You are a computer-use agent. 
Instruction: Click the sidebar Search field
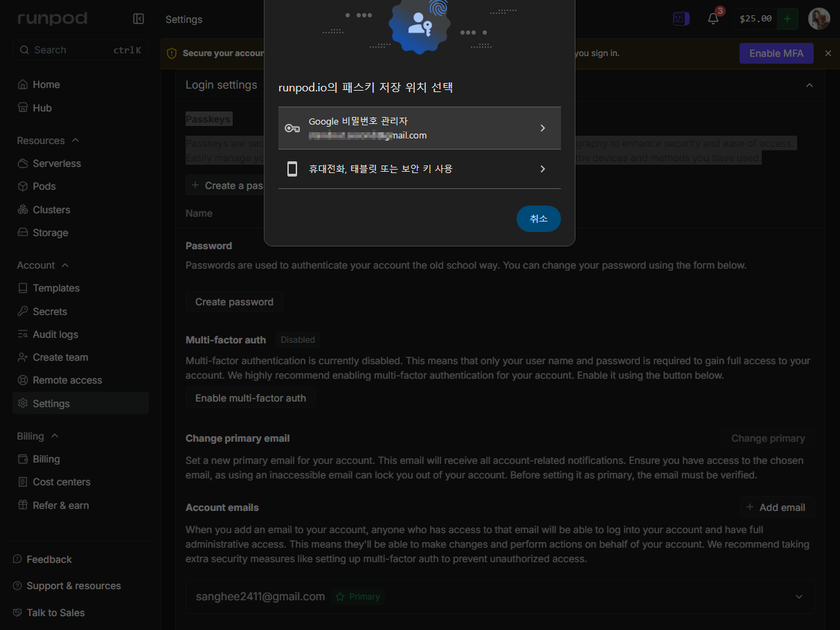pos(80,50)
